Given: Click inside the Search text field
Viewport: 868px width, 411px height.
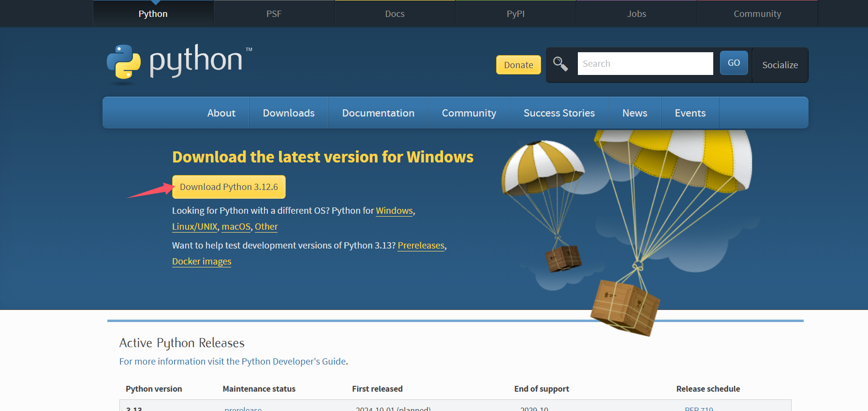Looking at the screenshot, I should [x=645, y=64].
